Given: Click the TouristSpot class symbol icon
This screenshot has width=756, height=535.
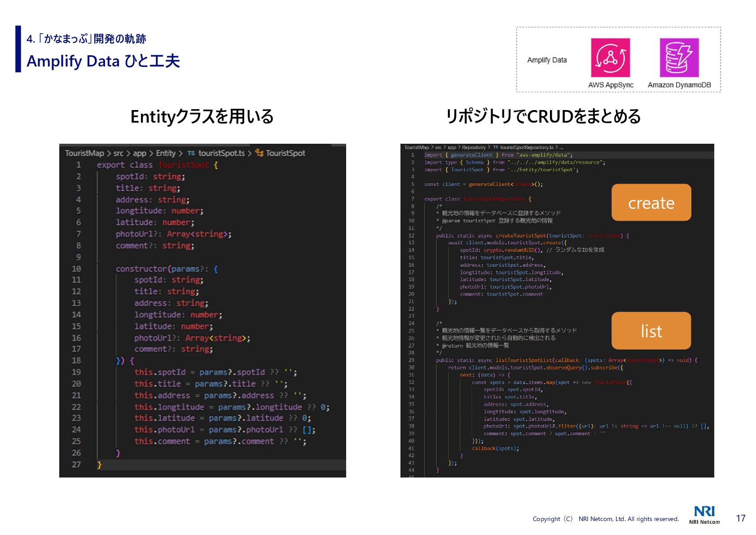Looking at the screenshot, I should pyautogui.click(x=259, y=153).
